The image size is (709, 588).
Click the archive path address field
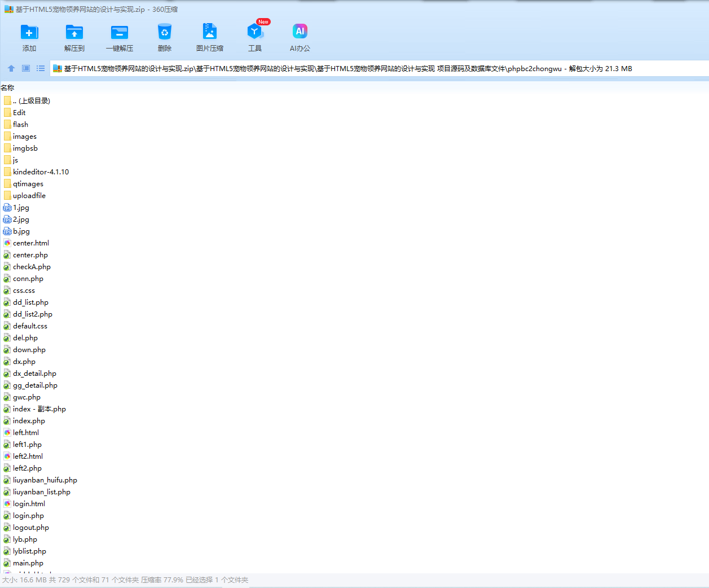point(379,68)
